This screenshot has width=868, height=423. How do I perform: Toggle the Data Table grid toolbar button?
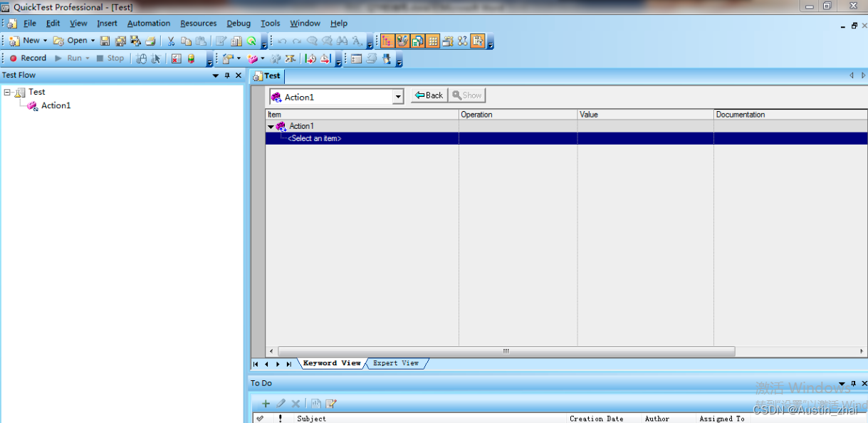point(433,41)
